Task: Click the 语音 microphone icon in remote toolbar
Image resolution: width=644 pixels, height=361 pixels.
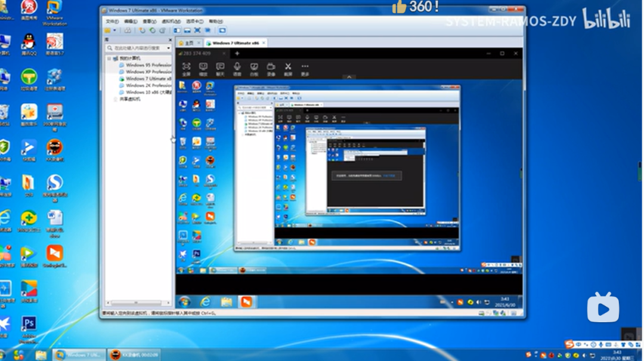Action: click(x=237, y=69)
